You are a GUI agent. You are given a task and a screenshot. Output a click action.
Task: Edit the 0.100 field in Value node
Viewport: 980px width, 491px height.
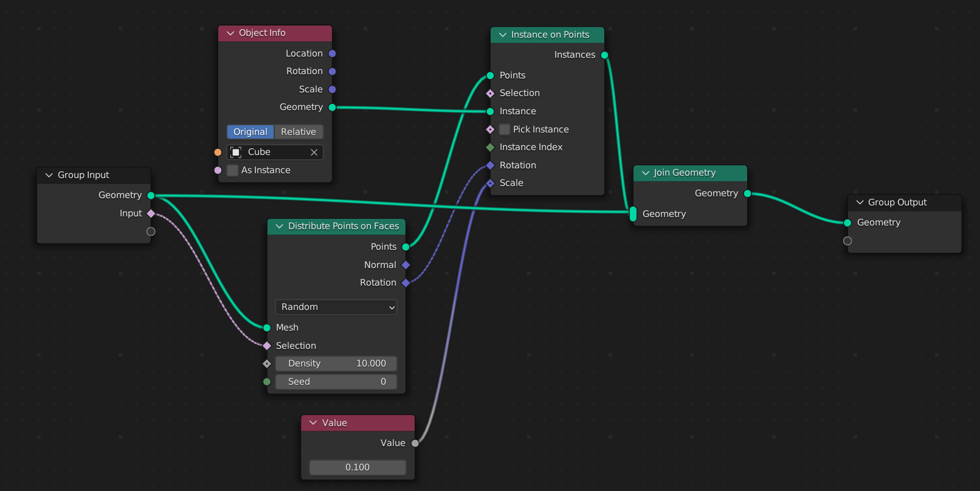point(357,467)
